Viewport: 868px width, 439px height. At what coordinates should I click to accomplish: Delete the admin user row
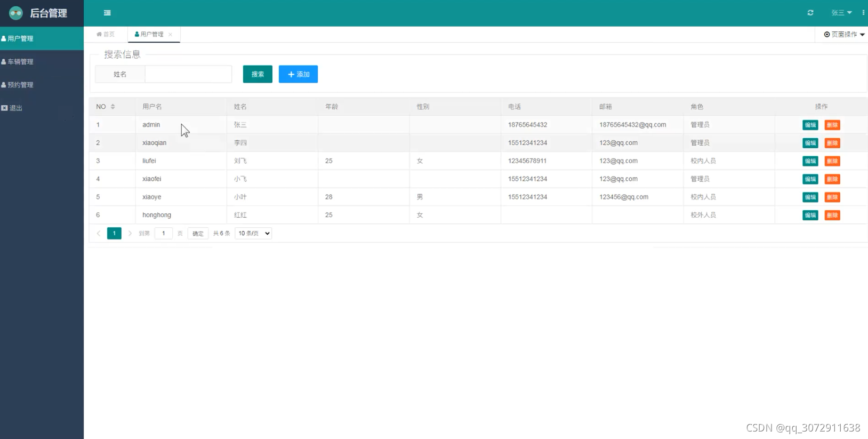tap(832, 125)
